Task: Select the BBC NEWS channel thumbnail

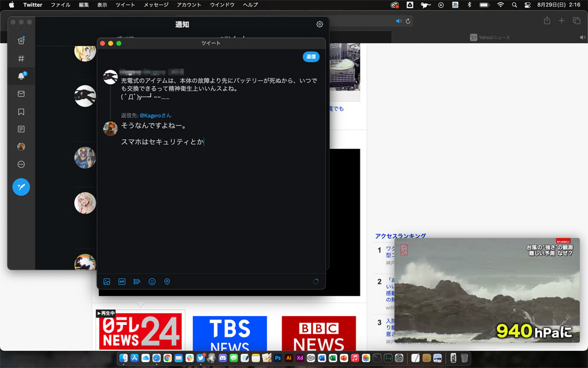Action: (319, 333)
